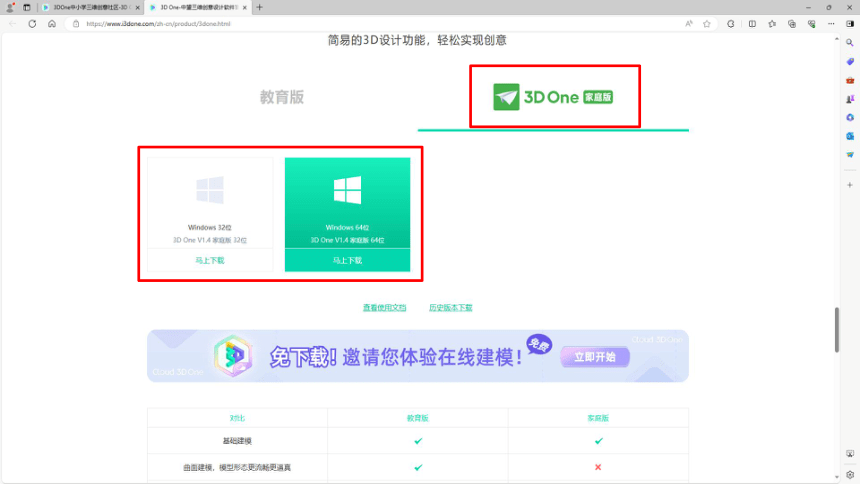
Task: Click sidebar screen icon above settings gear
Action: (850, 454)
